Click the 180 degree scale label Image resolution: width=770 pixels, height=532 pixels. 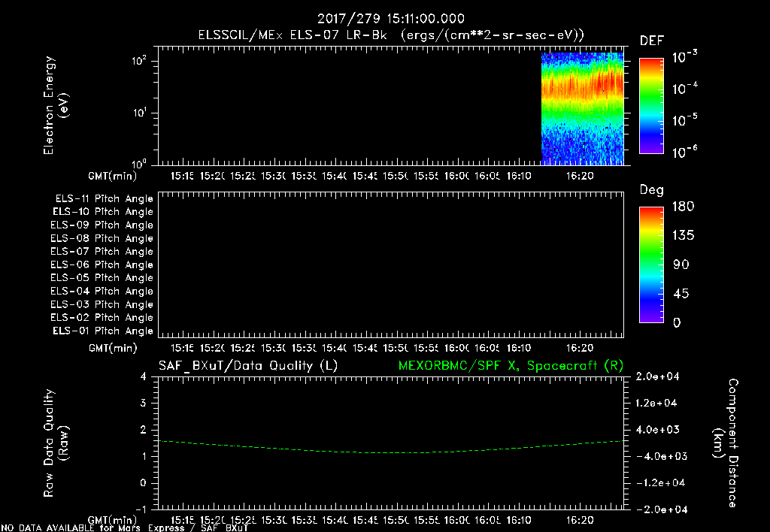coord(683,206)
